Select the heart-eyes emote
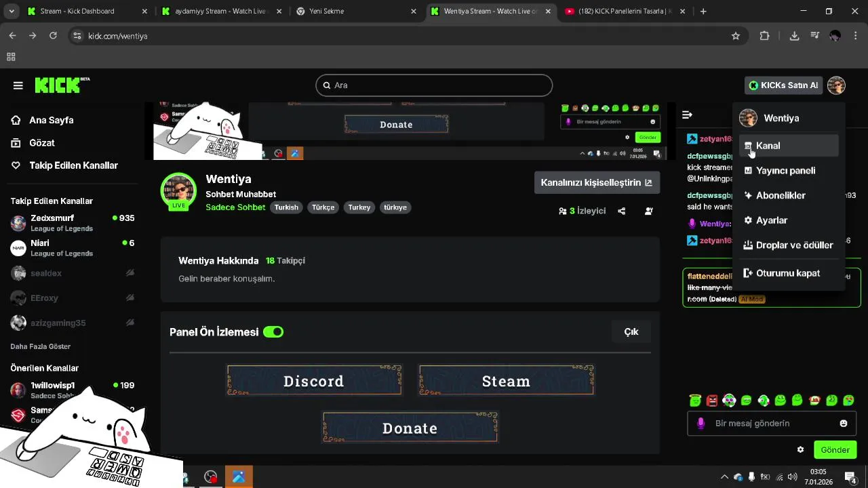The image size is (868, 488). 848,401
